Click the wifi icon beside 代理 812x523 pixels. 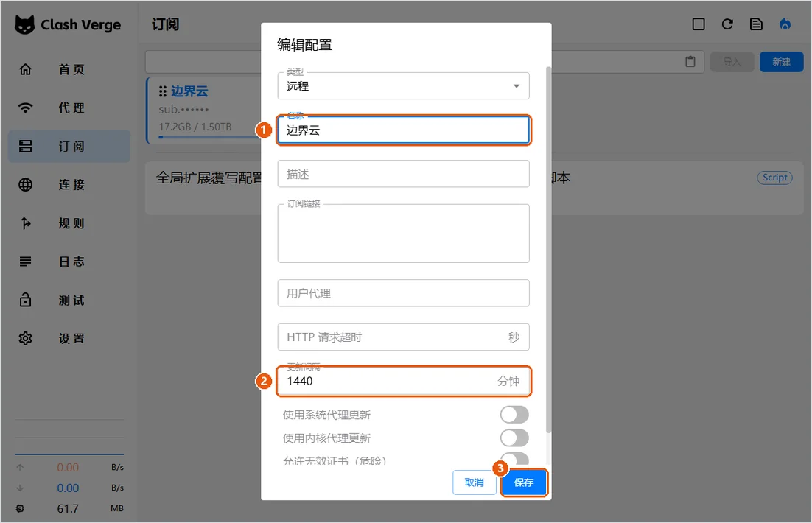click(x=25, y=108)
